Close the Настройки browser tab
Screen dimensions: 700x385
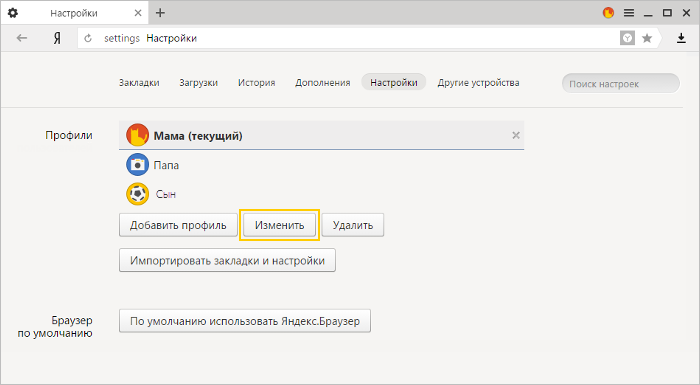coord(138,13)
